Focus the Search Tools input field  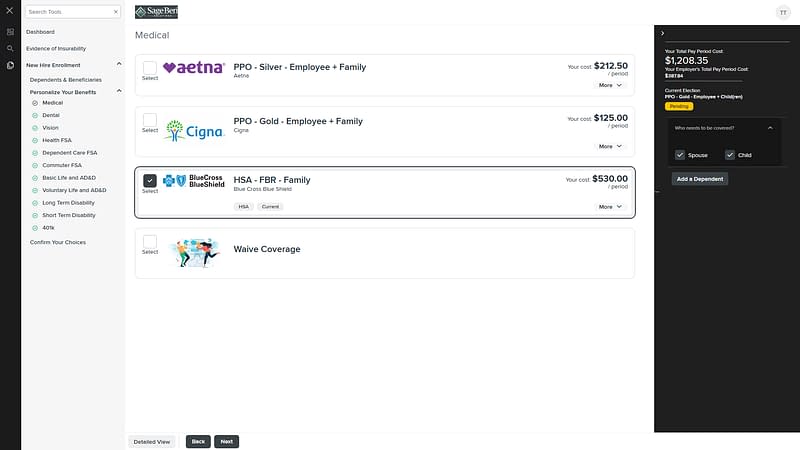point(68,12)
